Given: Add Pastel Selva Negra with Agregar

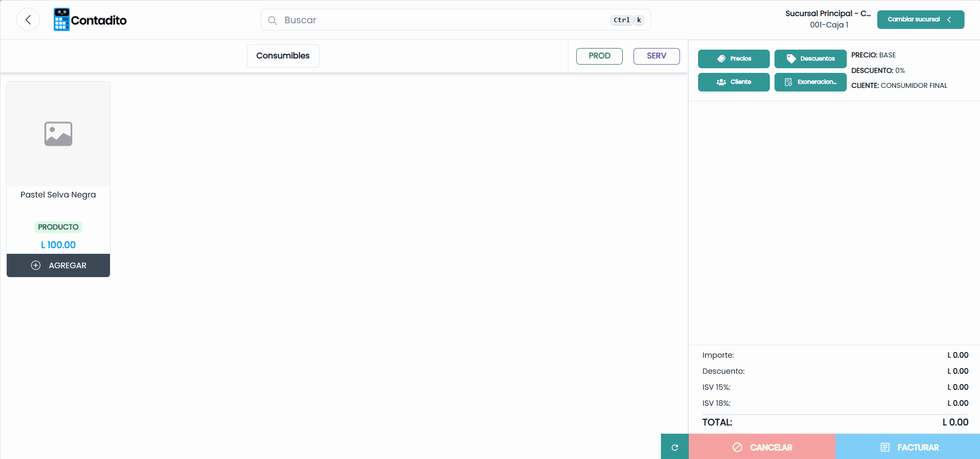Looking at the screenshot, I should pos(58,265).
